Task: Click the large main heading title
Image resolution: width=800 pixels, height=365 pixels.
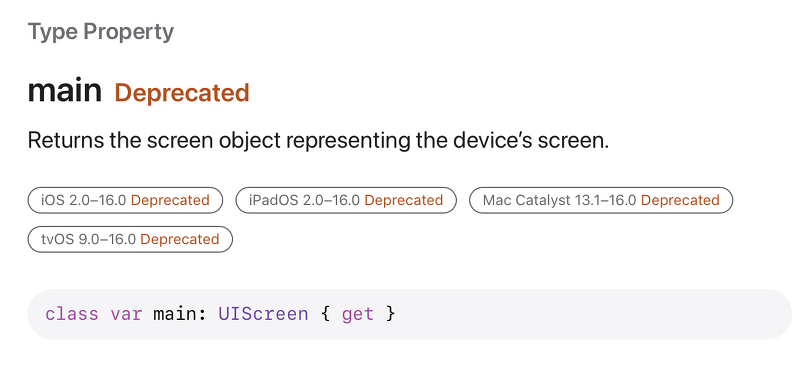Action: pos(65,90)
